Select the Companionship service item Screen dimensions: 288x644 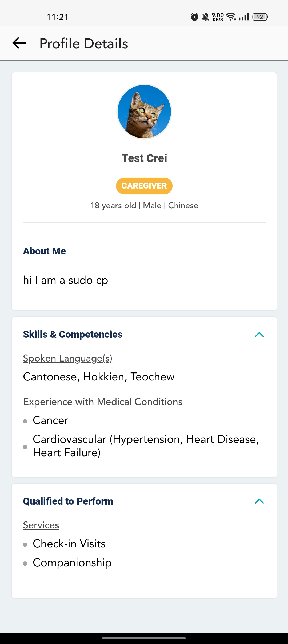[72, 563]
